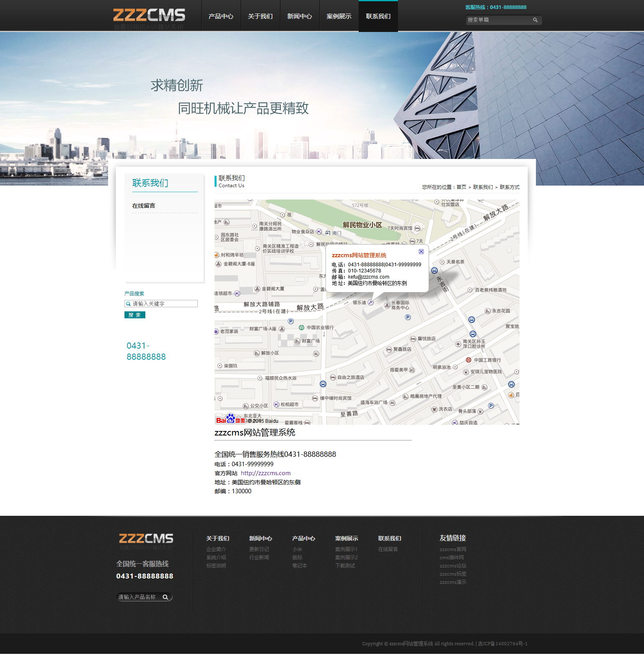The image size is (644, 660).
Task: Open footer link 笔记本
Action: pos(300,566)
